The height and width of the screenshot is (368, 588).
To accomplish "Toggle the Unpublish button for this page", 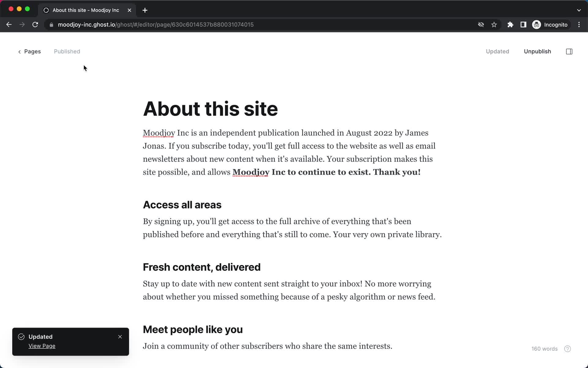I will pyautogui.click(x=538, y=51).
